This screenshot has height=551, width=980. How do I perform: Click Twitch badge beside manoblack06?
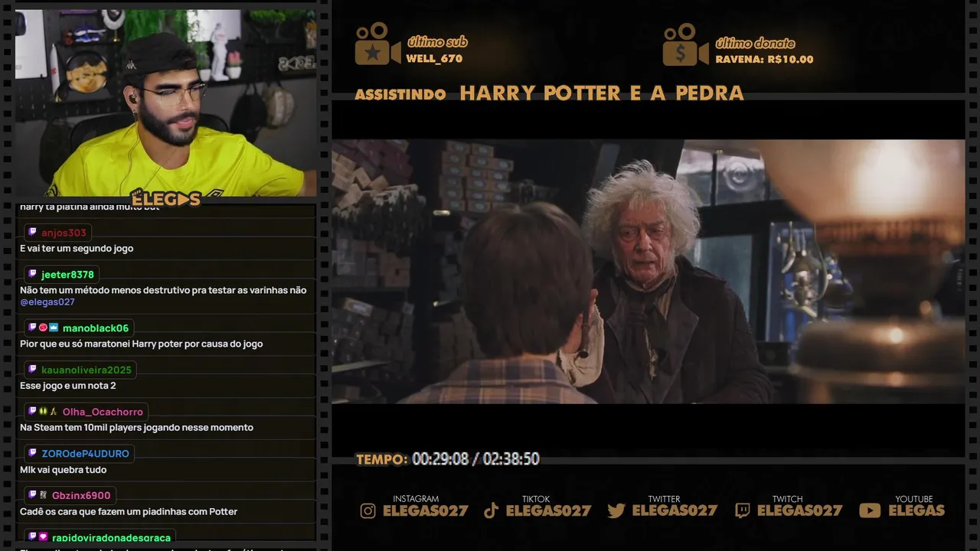(x=33, y=328)
